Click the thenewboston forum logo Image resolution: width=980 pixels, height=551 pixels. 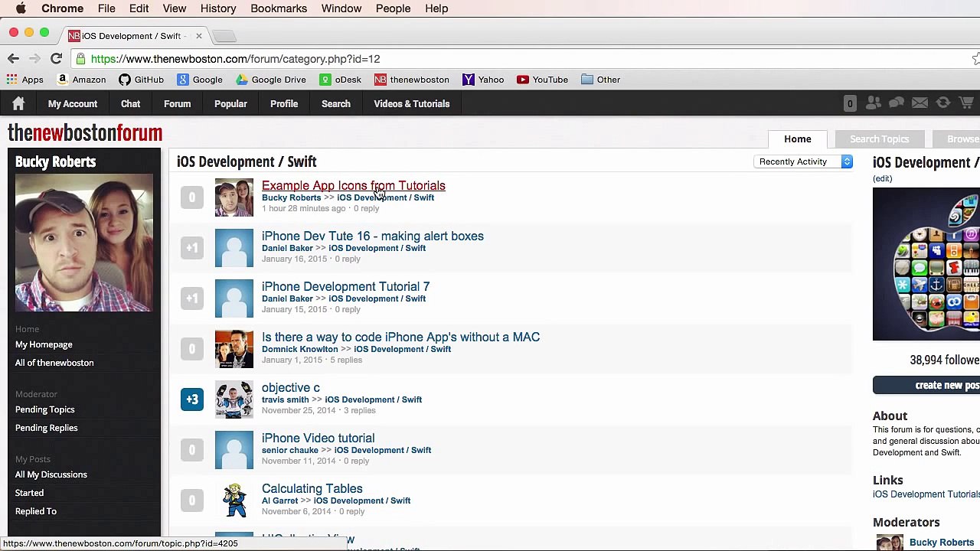coord(85,133)
